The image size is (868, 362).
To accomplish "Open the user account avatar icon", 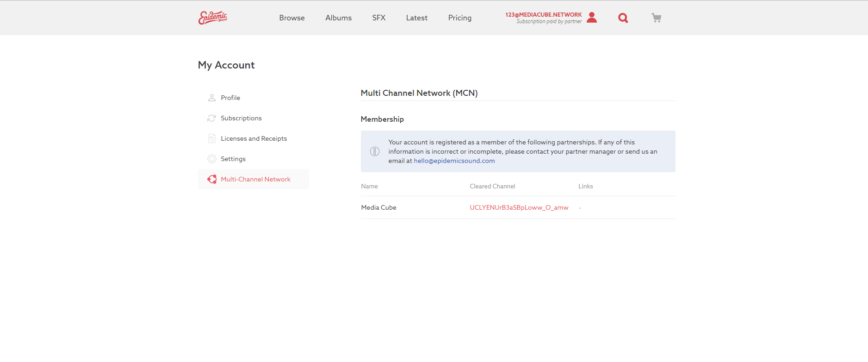I will tap(592, 18).
